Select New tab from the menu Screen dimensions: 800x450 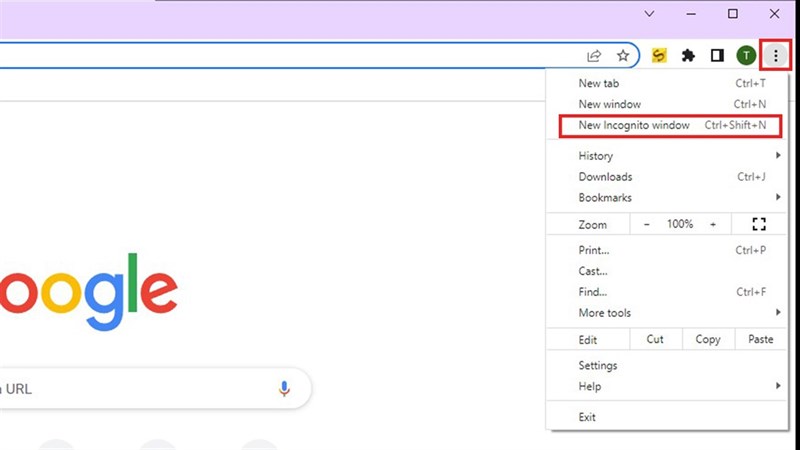pyautogui.click(x=667, y=83)
